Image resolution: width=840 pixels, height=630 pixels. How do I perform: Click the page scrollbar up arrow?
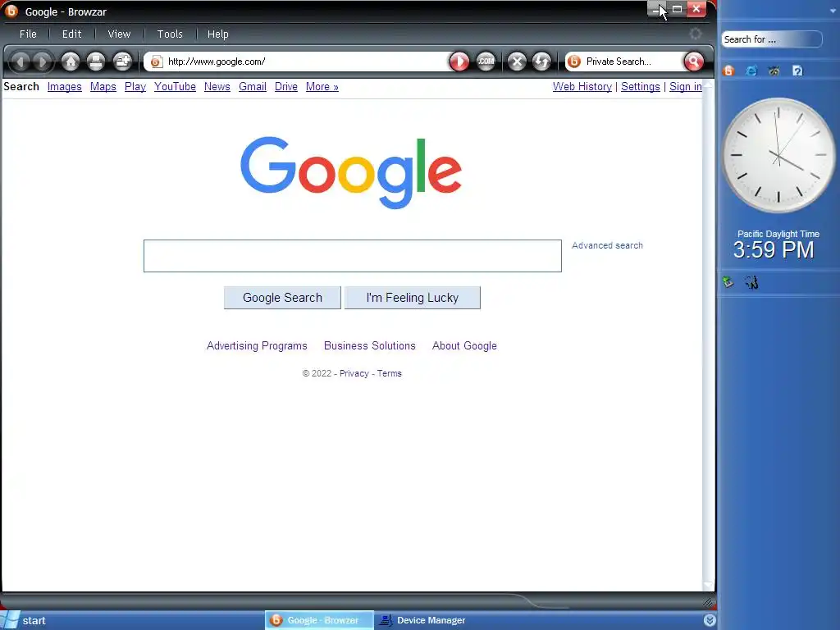point(708,84)
